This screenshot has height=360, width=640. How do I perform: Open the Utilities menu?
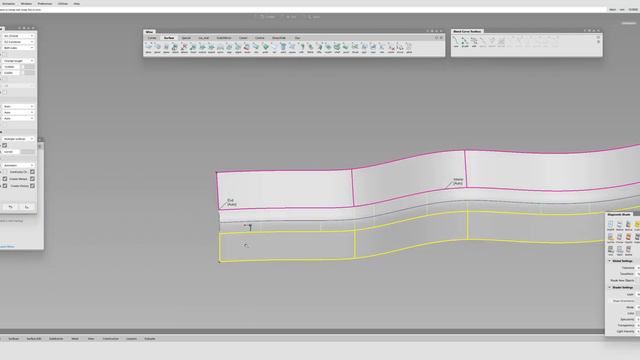tap(63, 3)
